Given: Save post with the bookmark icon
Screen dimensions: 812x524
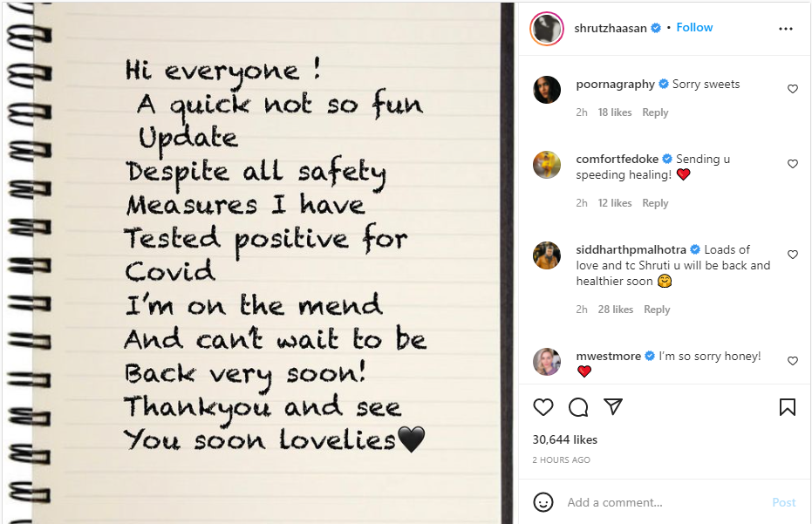Looking at the screenshot, I should click(x=787, y=407).
